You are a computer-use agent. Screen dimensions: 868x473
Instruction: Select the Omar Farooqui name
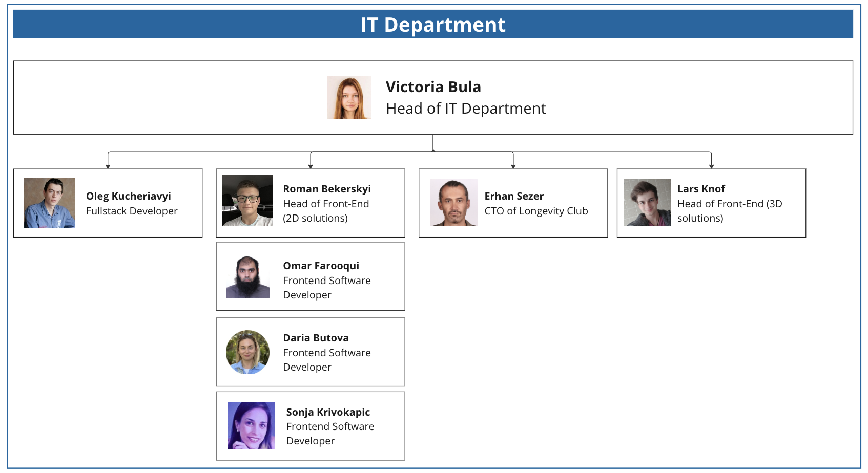point(321,266)
